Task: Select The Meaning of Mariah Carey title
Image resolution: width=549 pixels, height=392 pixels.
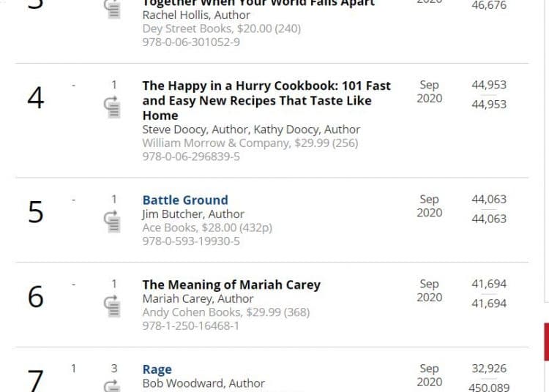Action: [231, 284]
